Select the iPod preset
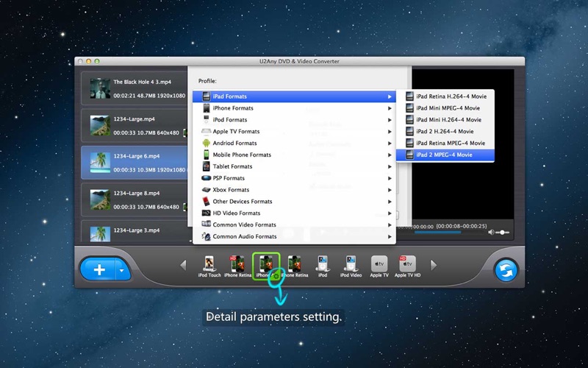Image resolution: width=588 pixels, height=368 pixels. click(323, 266)
